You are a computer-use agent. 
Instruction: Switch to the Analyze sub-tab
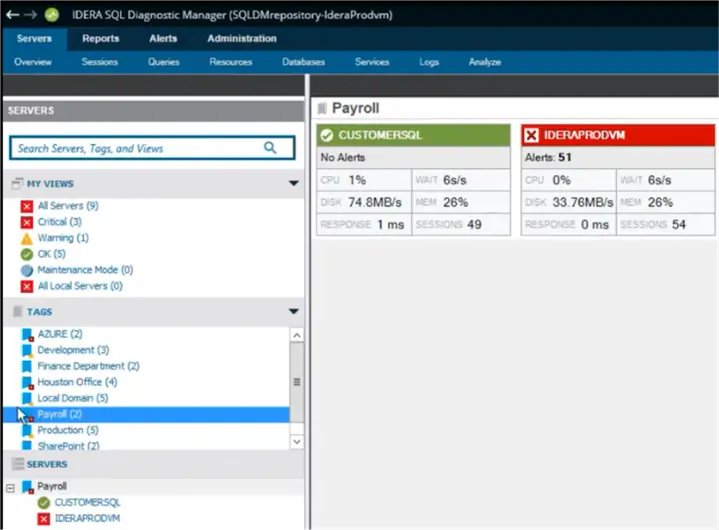pyautogui.click(x=485, y=62)
